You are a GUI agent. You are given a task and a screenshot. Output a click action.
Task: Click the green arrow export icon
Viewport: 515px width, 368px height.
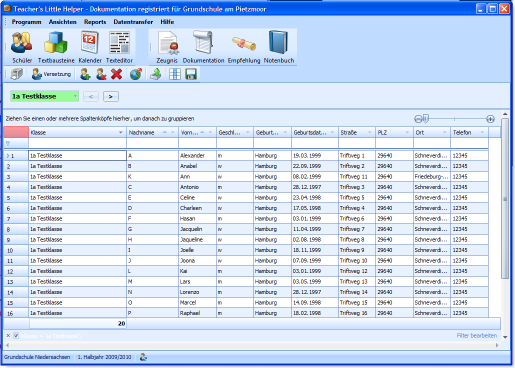155,74
